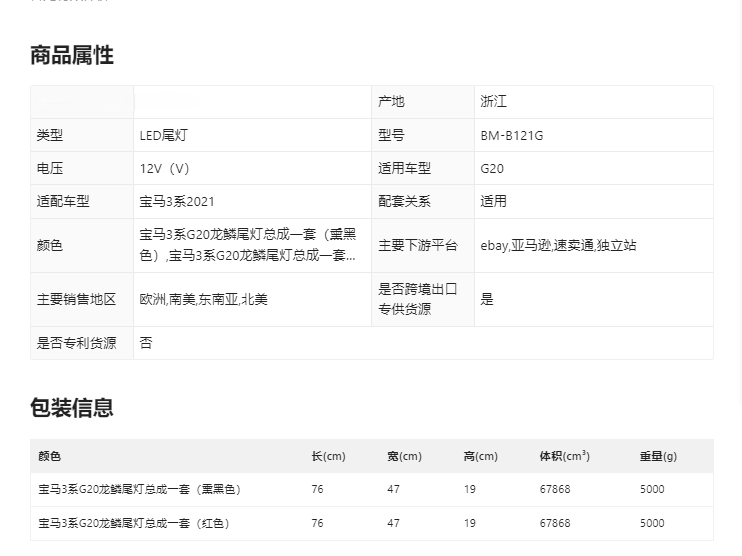The width and height of the screenshot is (742, 556).
Task: Click the 是否专利货源 label
Action: click(77, 343)
